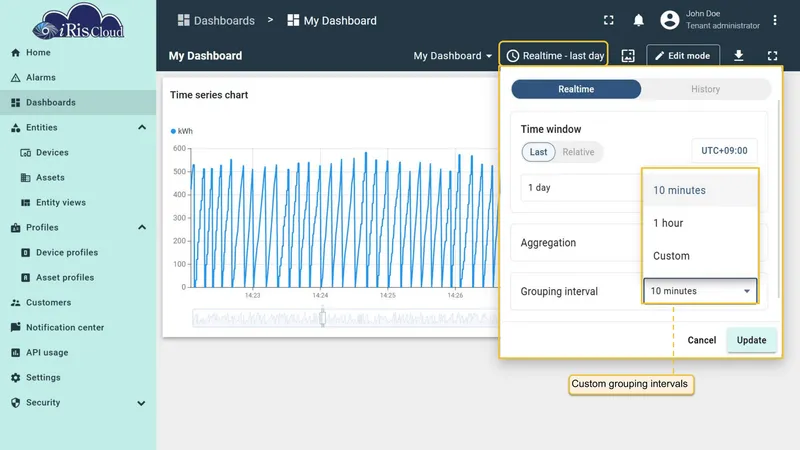The image size is (800, 450).
Task: Click the download dashboard icon
Action: [738, 56]
